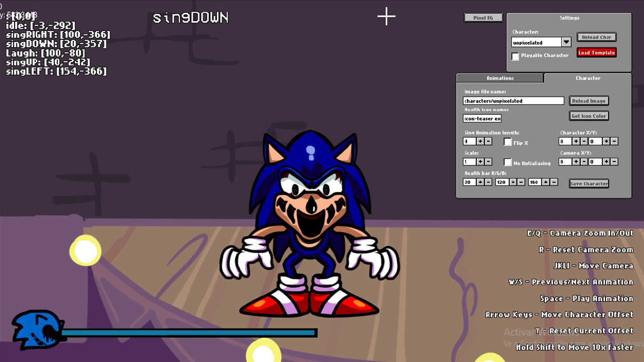Click the 'singDOWN: [20,-357]' offset text
This screenshot has height=362, width=644.
pos(56,44)
